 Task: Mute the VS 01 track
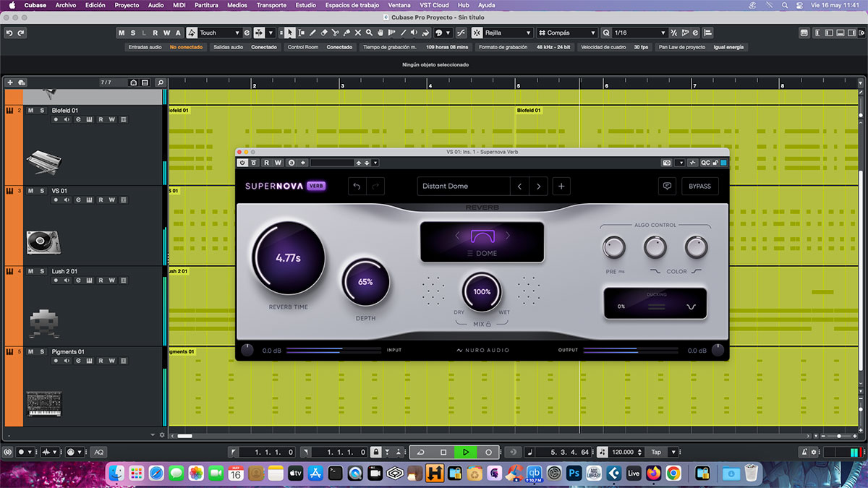pos(30,191)
